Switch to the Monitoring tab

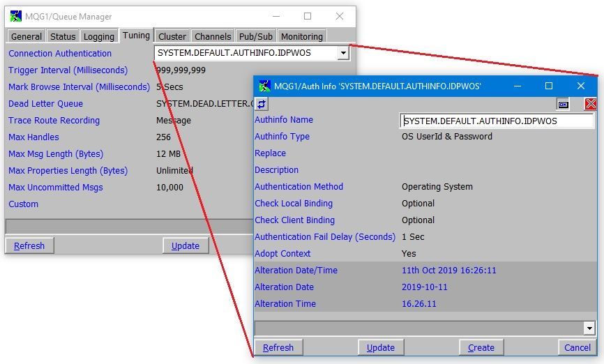point(302,36)
